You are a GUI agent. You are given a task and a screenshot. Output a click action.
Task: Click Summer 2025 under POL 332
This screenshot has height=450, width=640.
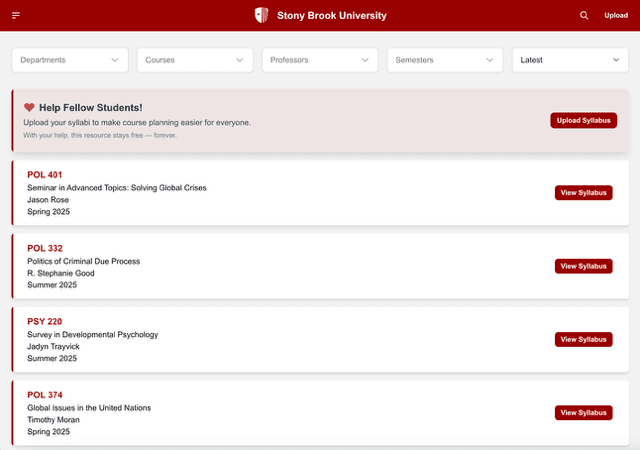click(x=52, y=285)
